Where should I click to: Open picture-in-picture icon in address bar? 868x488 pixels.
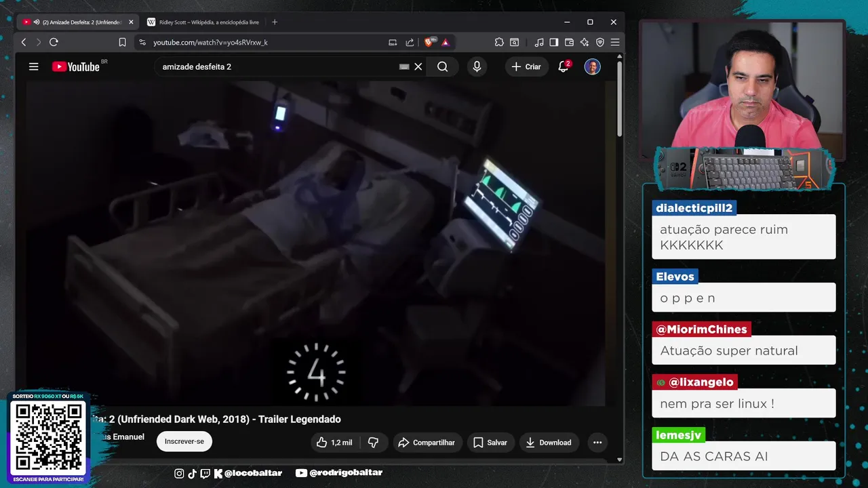(393, 42)
